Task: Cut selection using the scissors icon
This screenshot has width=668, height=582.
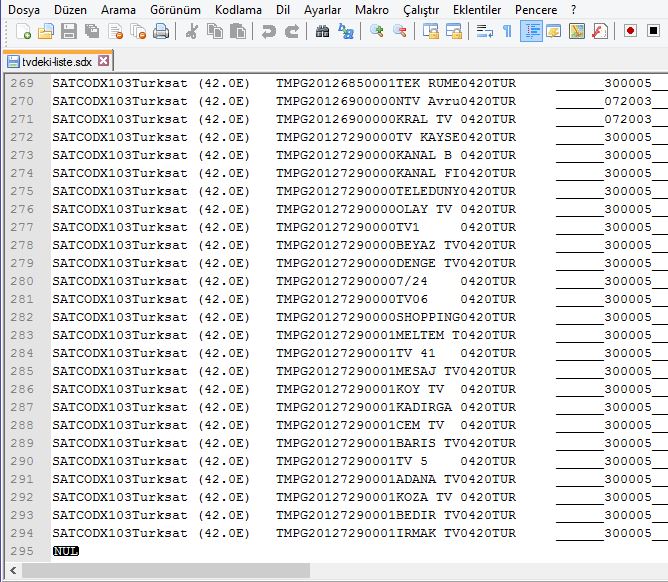Action: coord(192,32)
